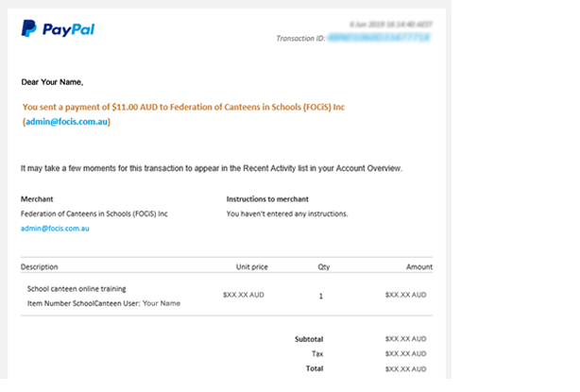Click the "Qty" column header
The image size is (580, 392).
coord(324,267)
